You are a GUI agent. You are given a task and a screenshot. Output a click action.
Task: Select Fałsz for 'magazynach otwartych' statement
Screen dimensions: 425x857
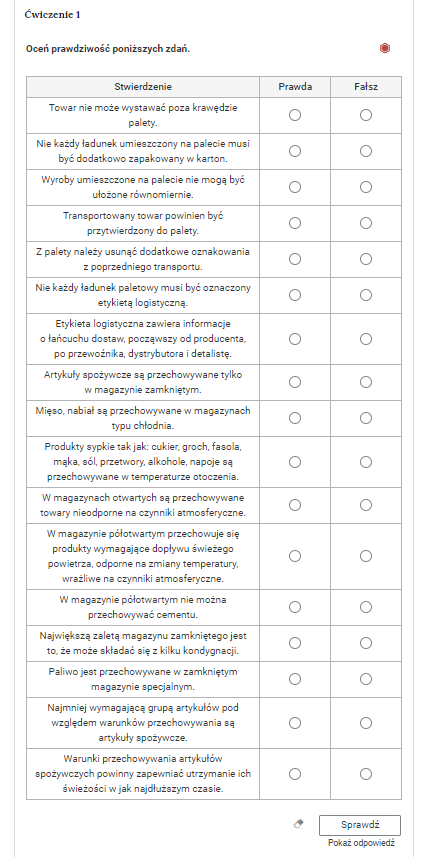pyautogui.click(x=366, y=505)
